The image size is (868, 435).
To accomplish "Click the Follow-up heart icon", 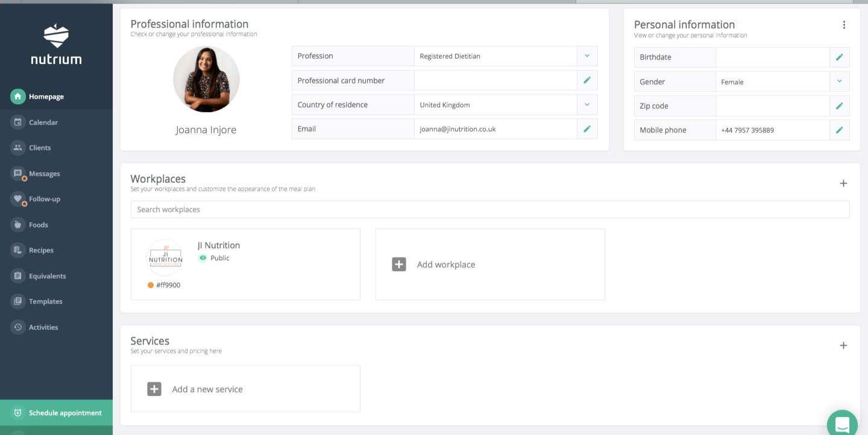I will [x=18, y=199].
